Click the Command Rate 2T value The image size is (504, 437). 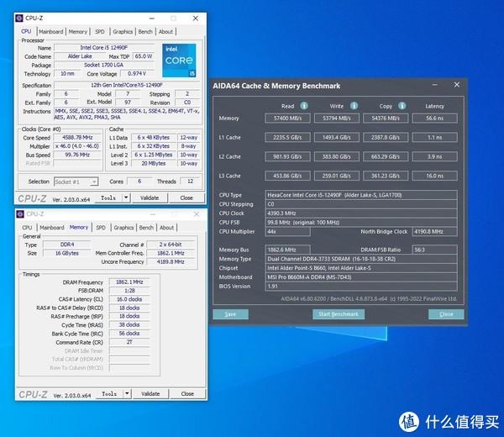(x=129, y=342)
